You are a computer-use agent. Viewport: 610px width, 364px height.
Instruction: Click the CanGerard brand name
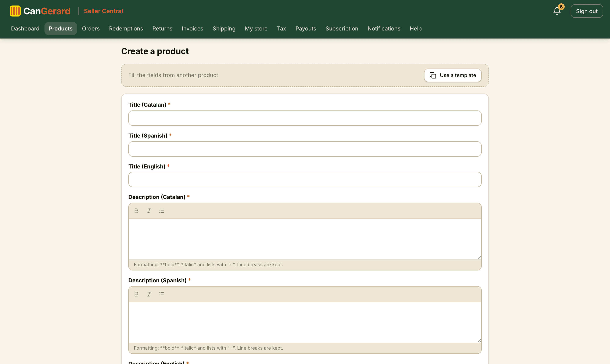pyautogui.click(x=47, y=11)
